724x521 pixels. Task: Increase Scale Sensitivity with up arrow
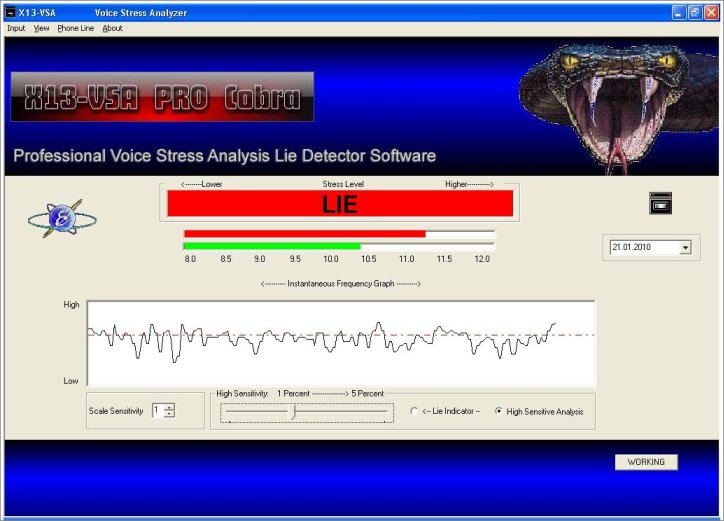[169, 406]
